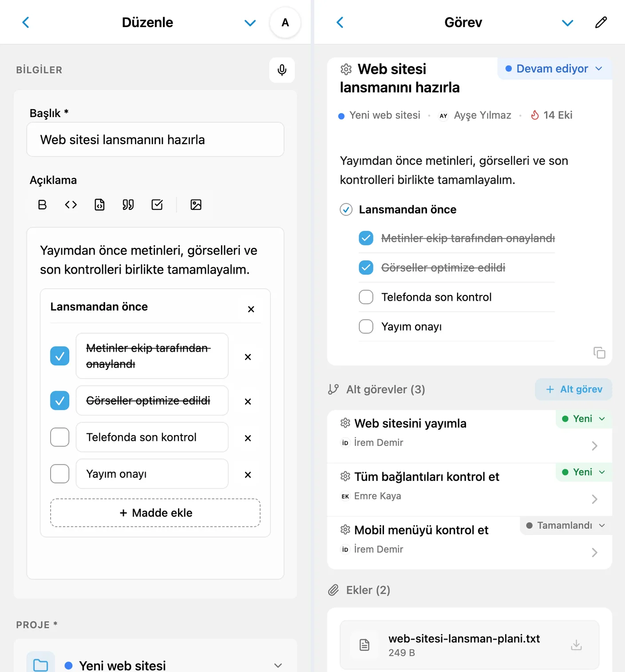Copy description using the duplicate icon
This screenshot has width=625, height=672.
pyautogui.click(x=599, y=353)
